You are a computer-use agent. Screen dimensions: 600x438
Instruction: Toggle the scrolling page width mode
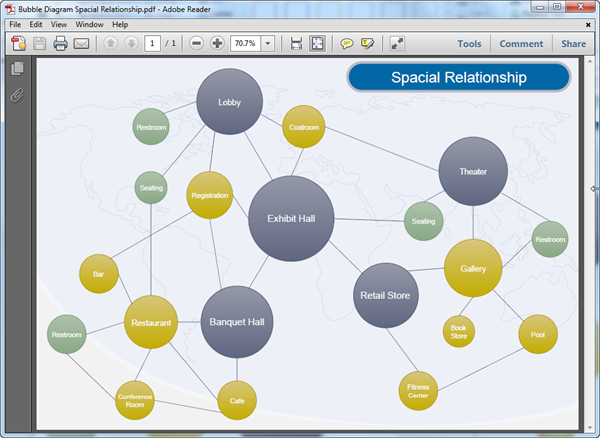(x=296, y=44)
